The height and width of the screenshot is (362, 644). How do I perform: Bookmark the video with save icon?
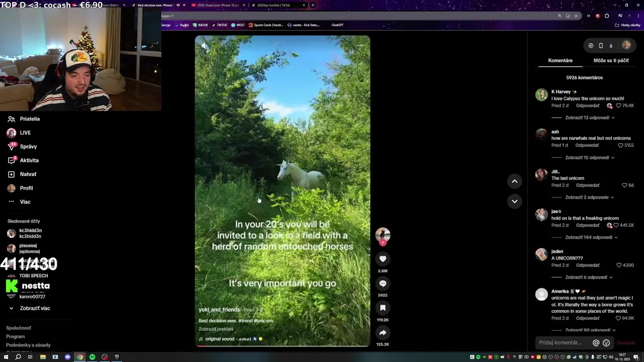point(383,308)
